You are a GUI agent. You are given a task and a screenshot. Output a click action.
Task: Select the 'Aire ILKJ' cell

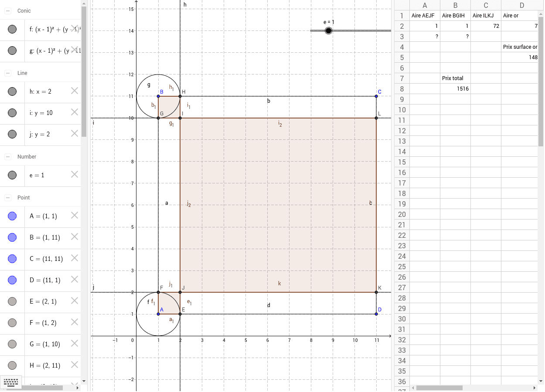486,16
